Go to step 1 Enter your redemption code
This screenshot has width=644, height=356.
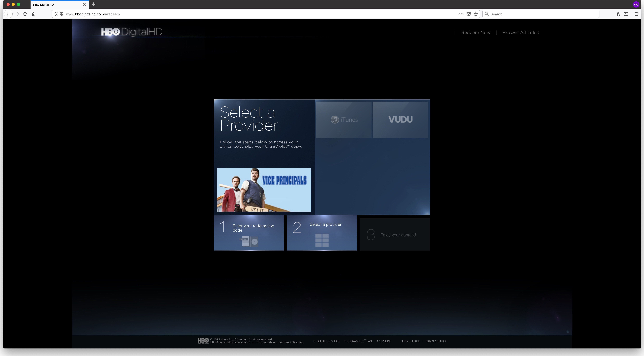249,233
